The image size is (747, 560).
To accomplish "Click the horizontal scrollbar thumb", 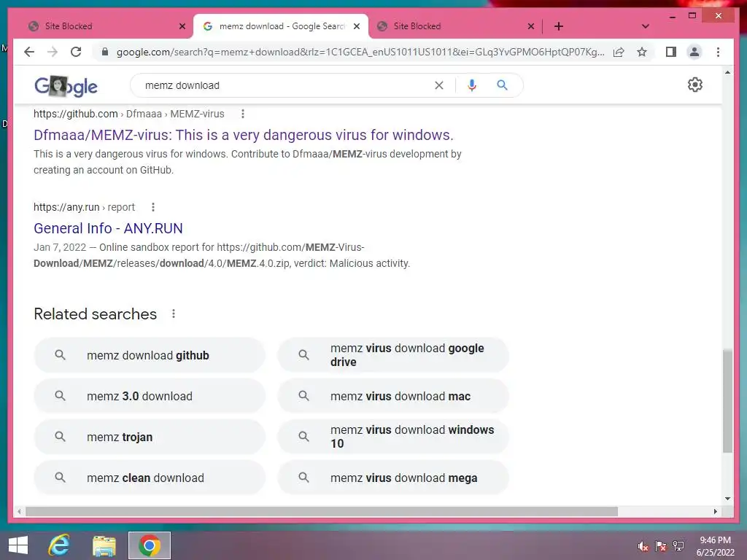I will tap(322, 511).
